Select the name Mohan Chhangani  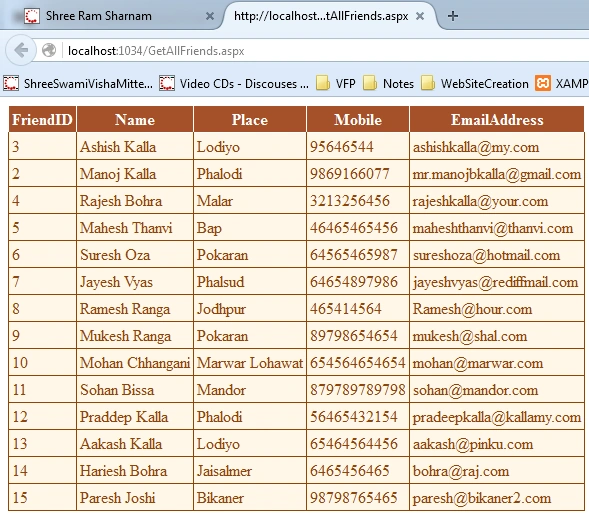pyautogui.click(x=135, y=363)
